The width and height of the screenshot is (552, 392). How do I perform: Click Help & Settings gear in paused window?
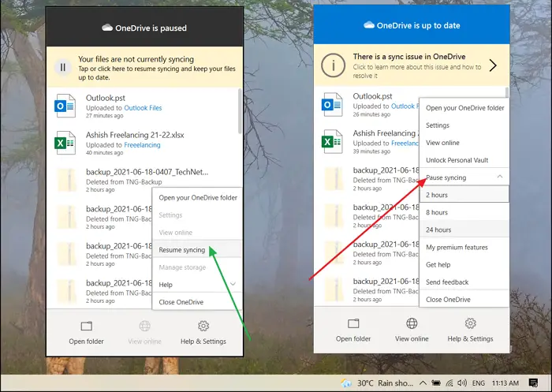pos(203,326)
